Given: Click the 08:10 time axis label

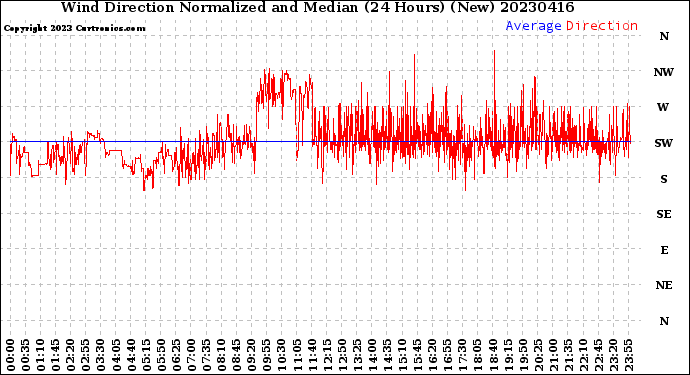Looking at the screenshot, I should point(222,356).
